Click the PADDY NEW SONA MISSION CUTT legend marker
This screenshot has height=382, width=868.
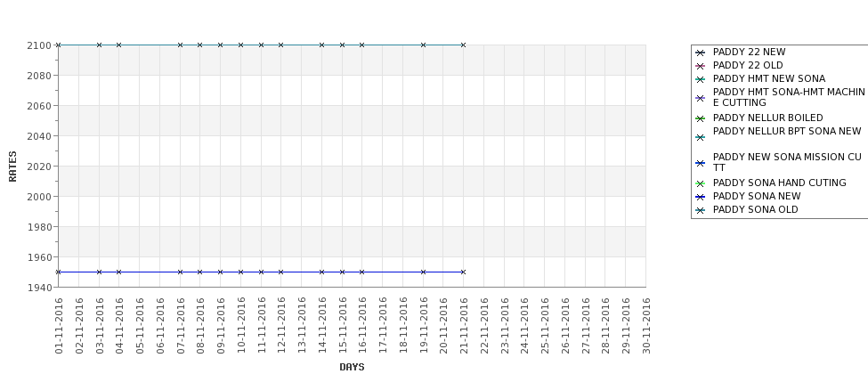pyautogui.click(x=700, y=163)
